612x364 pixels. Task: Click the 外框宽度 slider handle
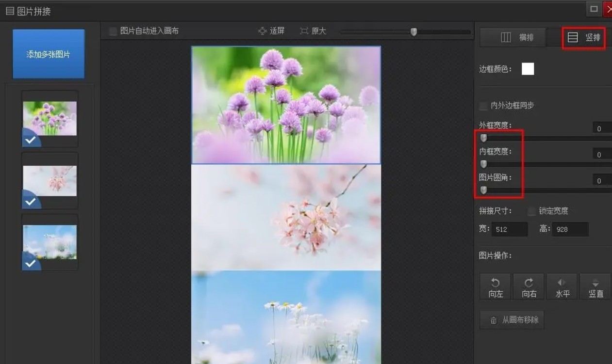tap(483, 138)
